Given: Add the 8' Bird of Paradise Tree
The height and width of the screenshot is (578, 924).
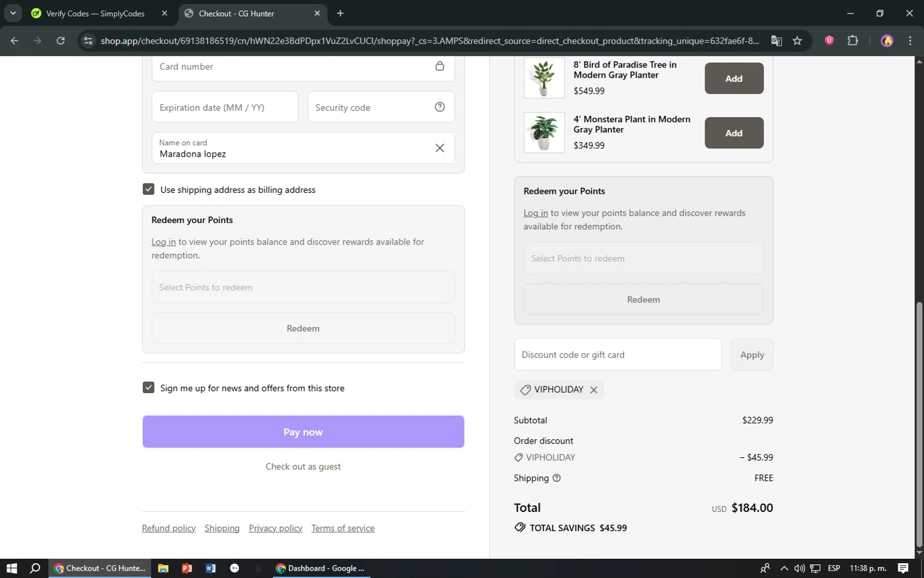Looking at the screenshot, I should [x=734, y=78].
